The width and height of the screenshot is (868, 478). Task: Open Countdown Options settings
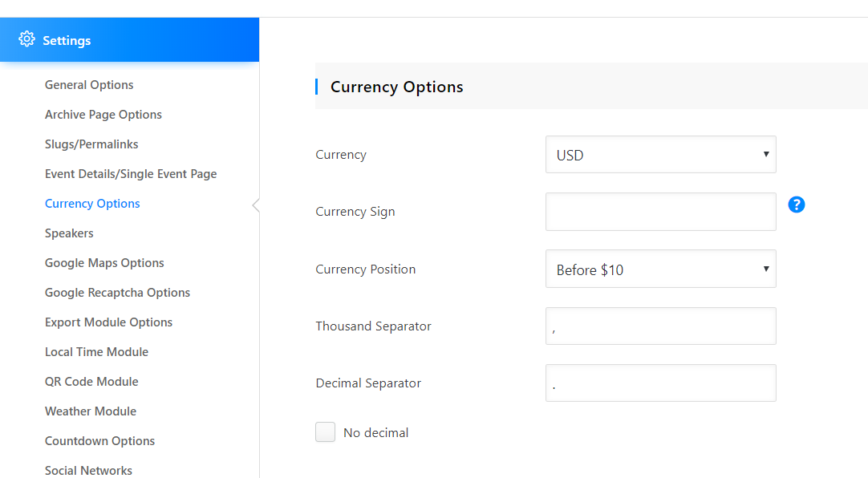point(99,441)
